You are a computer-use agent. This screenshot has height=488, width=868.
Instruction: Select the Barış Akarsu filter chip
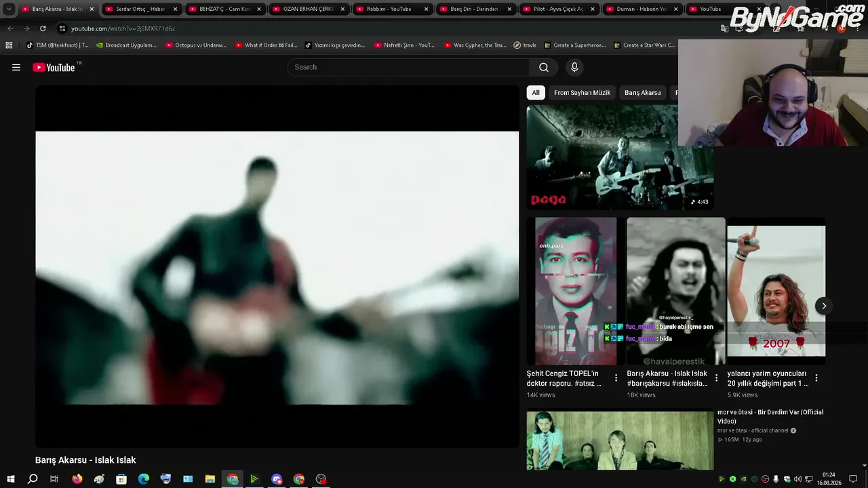642,93
